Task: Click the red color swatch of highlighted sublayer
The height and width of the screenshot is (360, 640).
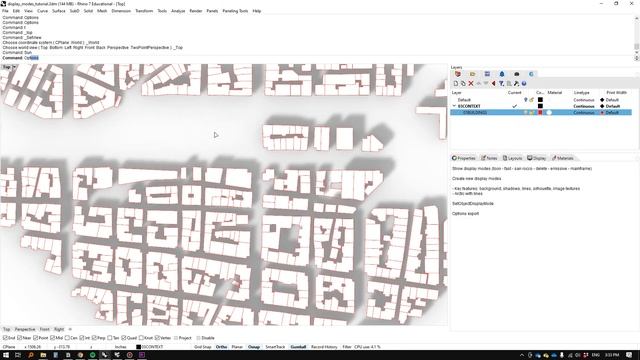Action: coord(540,112)
